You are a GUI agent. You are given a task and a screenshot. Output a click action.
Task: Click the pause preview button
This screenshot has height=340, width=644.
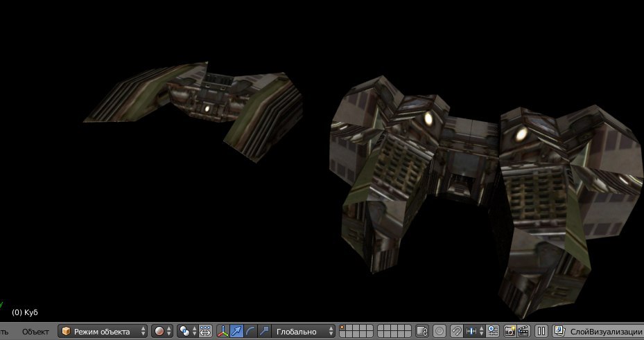click(x=541, y=331)
